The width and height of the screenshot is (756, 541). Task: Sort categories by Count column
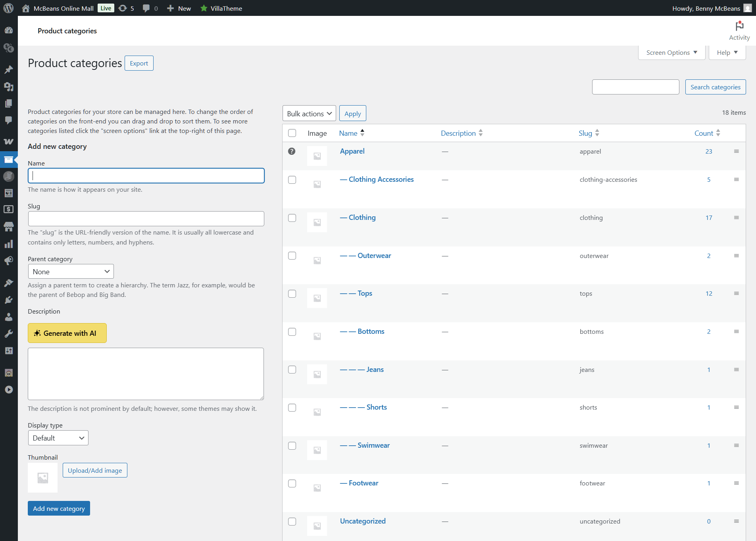pos(707,133)
